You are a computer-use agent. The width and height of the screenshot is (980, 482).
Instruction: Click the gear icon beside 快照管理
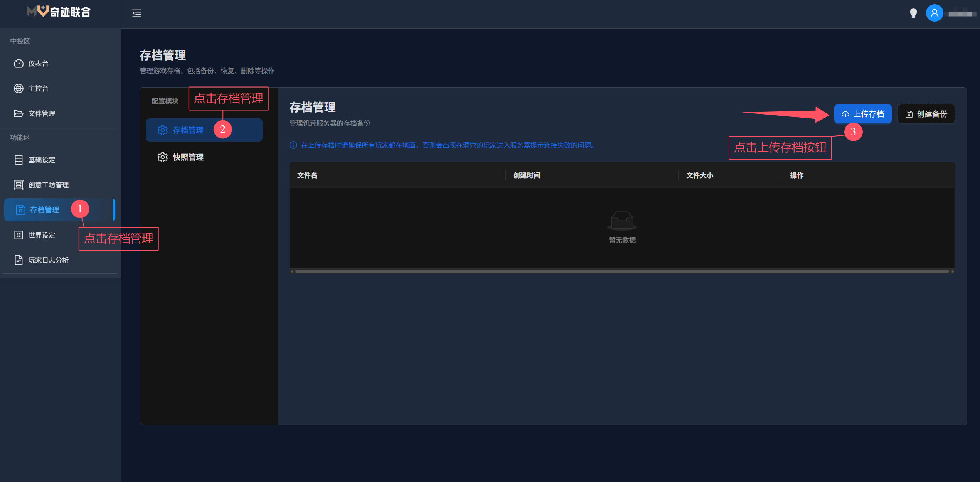pos(163,157)
